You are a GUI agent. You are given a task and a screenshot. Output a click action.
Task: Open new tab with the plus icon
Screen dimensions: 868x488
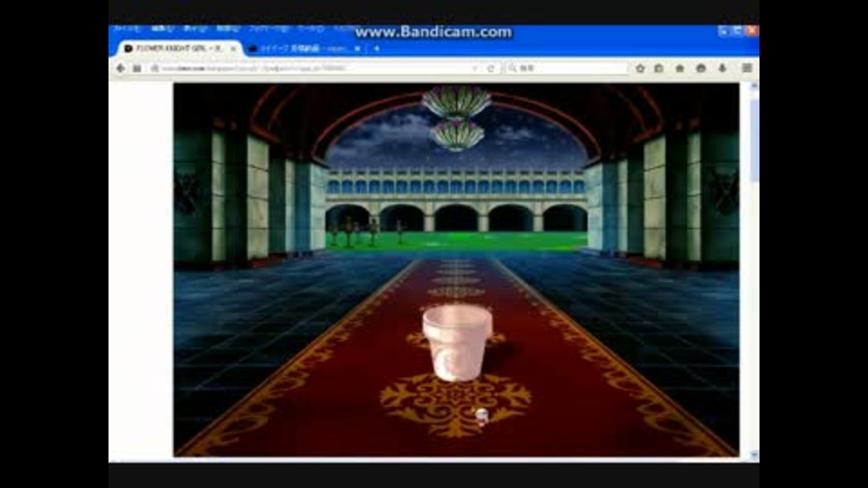(x=376, y=49)
